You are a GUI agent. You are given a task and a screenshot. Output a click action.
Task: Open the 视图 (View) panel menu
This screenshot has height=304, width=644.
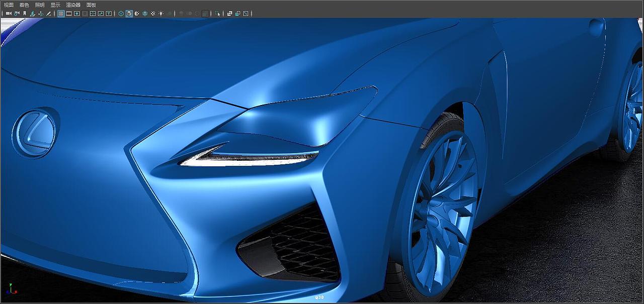(9, 5)
